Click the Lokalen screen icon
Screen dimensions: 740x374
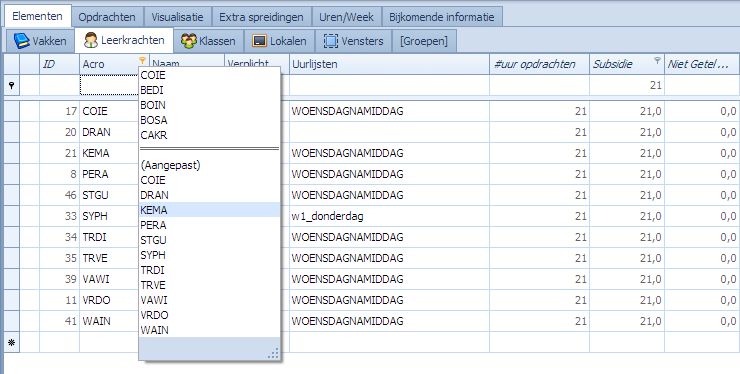point(260,41)
